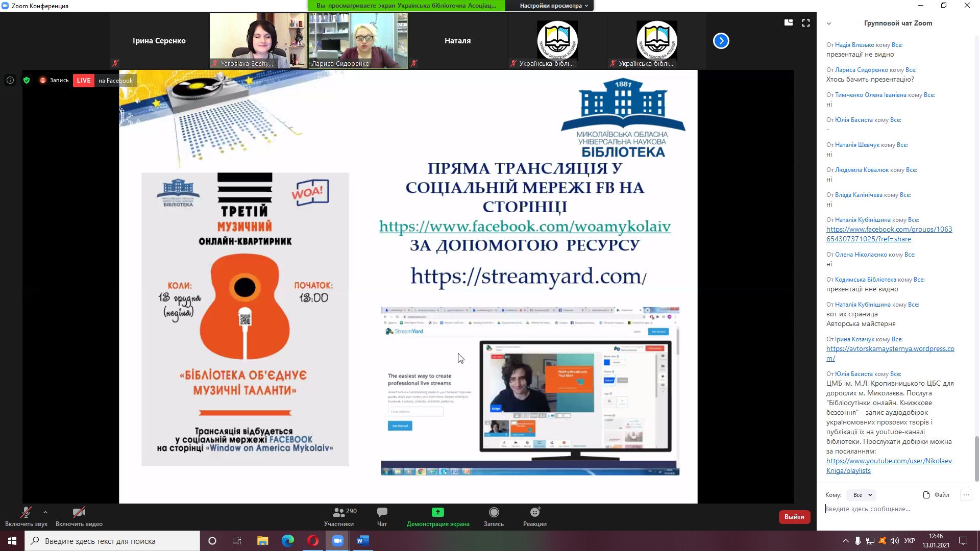Open clock and calendar 12:46
The image size is (980, 551).
(936, 541)
